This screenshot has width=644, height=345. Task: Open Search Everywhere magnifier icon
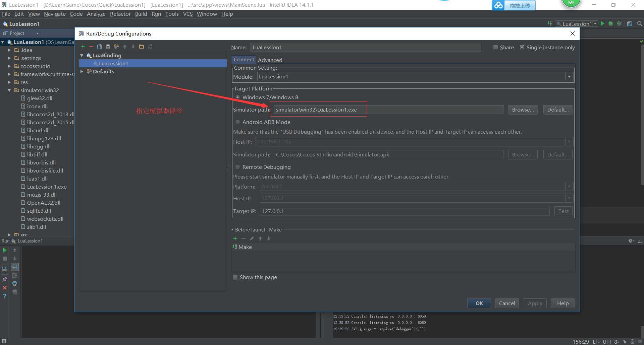point(640,24)
